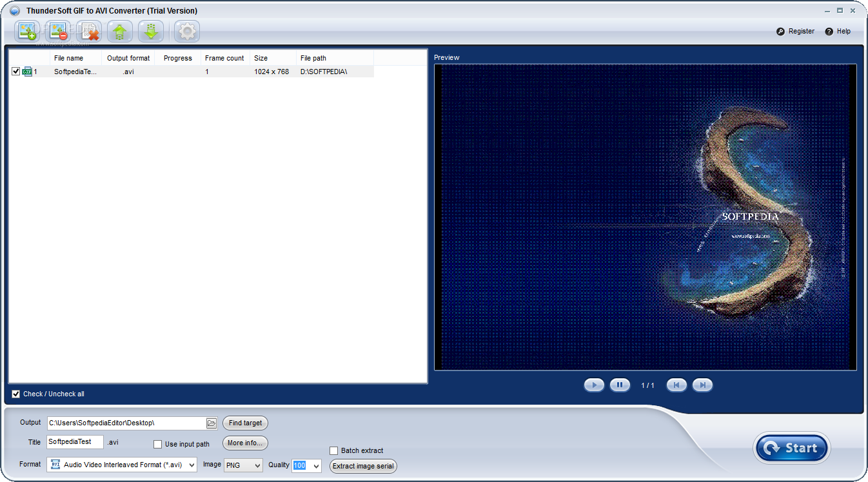Move the selected file down in the list

click(151, 31)
